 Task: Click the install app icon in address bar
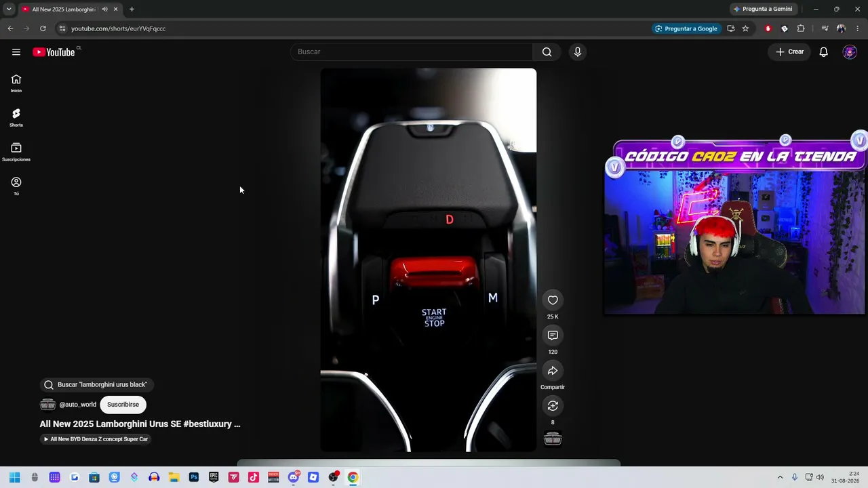click(x=730, y=28)
